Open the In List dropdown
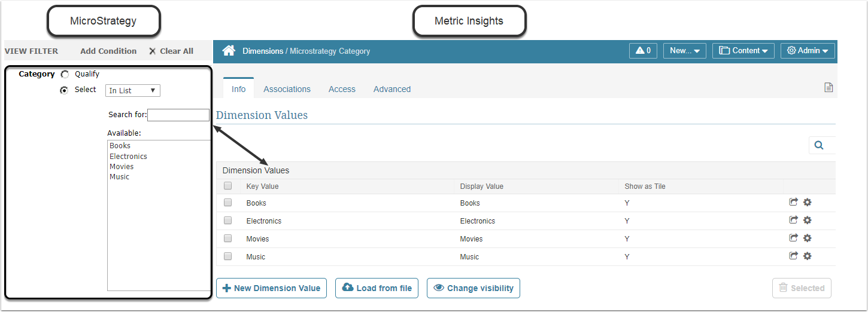 click(133, 90)
